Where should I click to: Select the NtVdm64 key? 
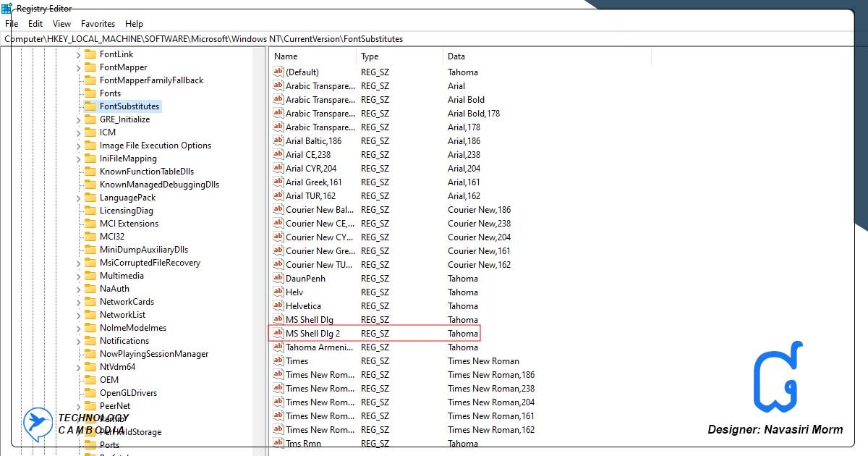click(117, 367)
